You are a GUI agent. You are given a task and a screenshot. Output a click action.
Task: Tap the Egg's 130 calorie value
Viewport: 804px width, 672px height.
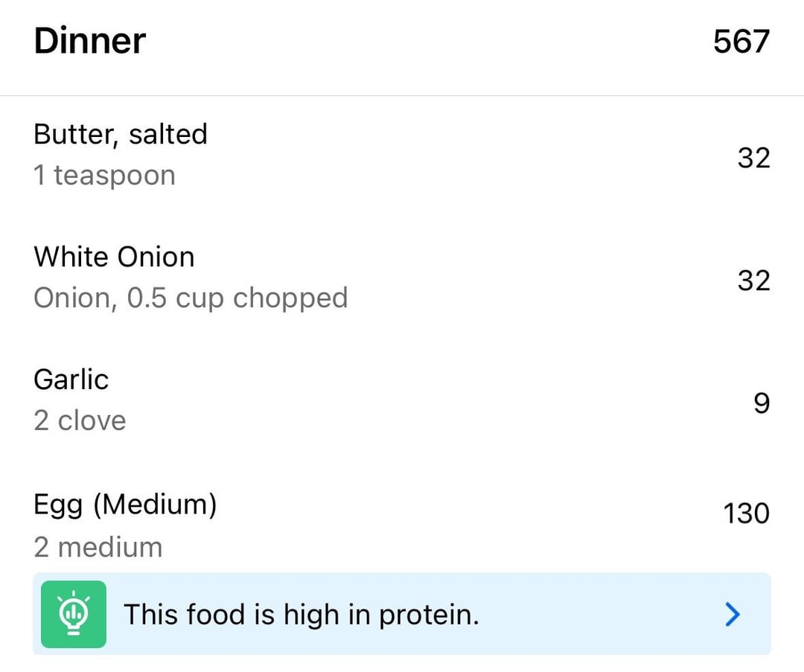pos(747,513)
